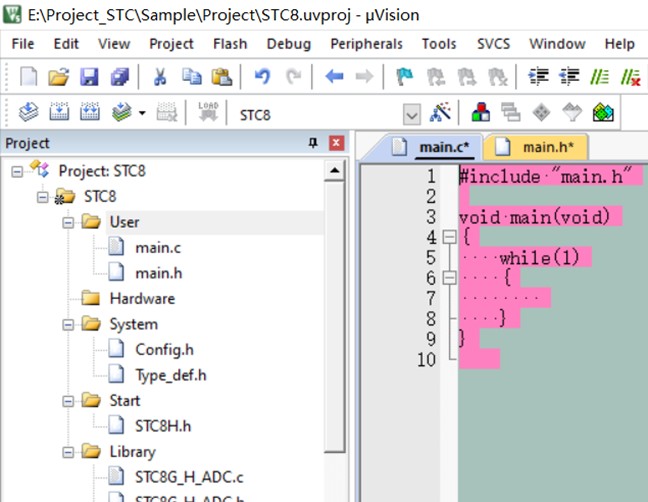The height and width of the screenshot is (502, 648).
Task: Select the Hardware group folder
Action: [x=142, y=298]
